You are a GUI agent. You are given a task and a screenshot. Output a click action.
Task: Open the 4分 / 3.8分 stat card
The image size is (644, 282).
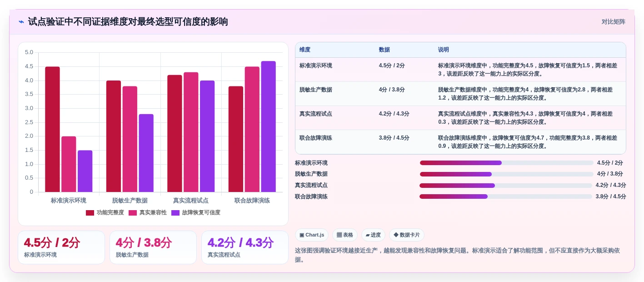[153, 247]
